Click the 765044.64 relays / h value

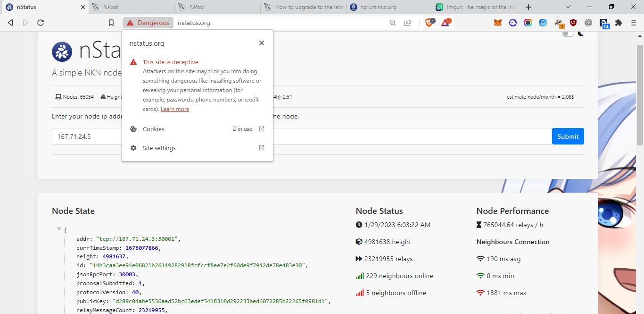tap(510, 225)
